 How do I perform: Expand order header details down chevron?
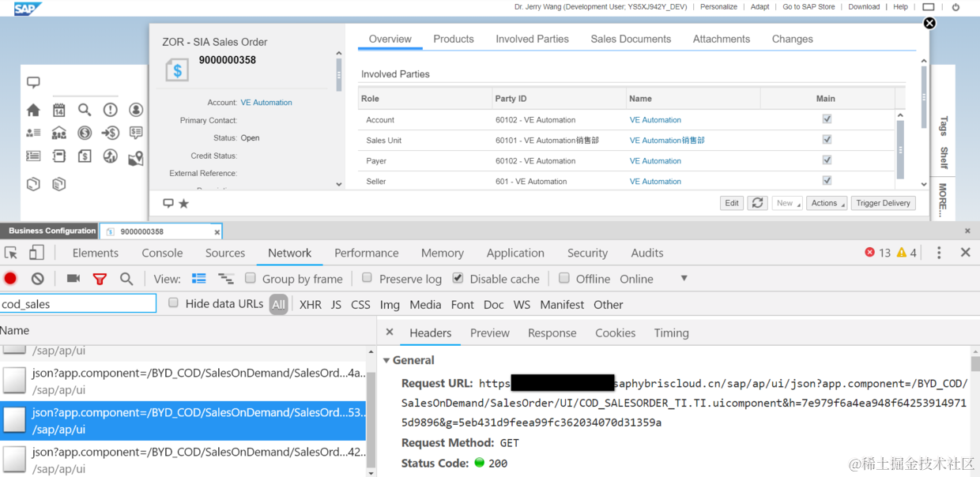339,184
